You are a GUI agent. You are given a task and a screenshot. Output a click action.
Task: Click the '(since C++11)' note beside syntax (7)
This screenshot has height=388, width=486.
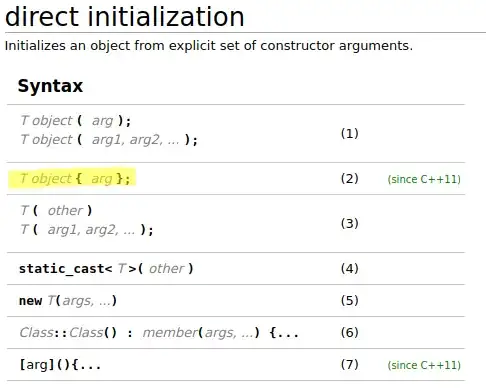pyautogui.click(x=424, y=365)
